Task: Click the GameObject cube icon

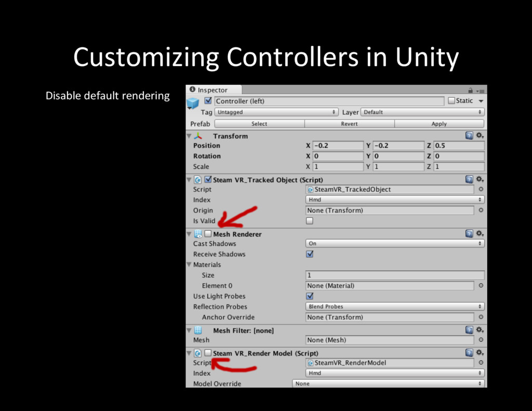Action: (x=193, y=103)
